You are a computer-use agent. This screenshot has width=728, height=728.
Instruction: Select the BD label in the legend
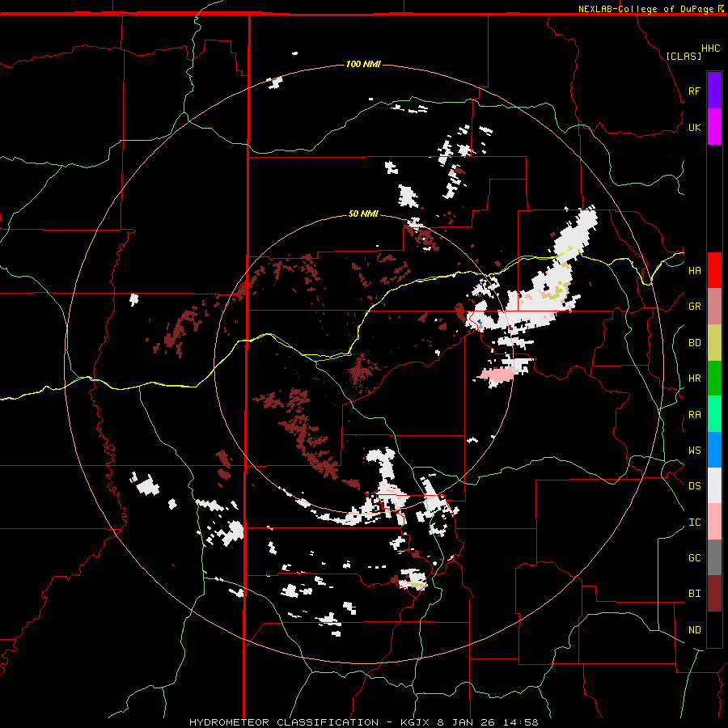(x=694, y=343)
